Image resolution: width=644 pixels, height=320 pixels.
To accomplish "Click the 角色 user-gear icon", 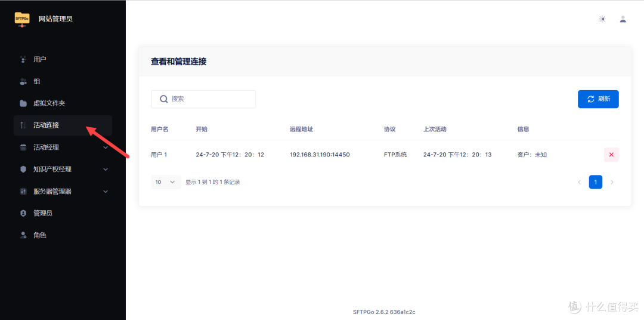I will (23, 235).
